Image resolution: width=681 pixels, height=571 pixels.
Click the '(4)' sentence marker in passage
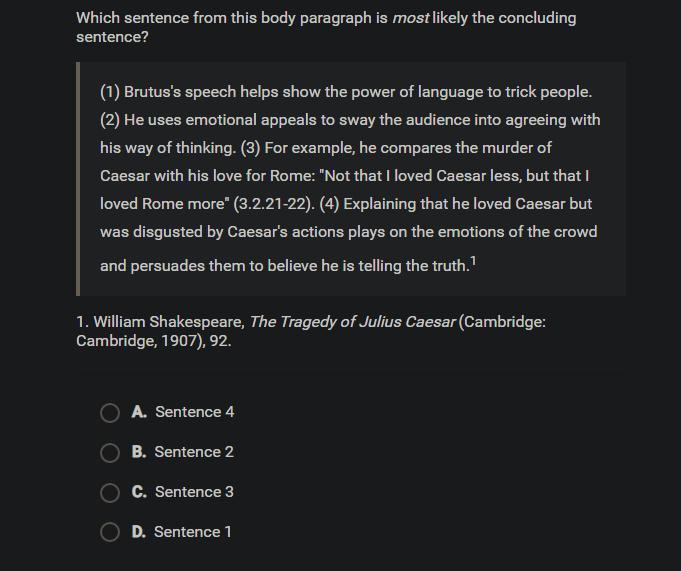point(329,204)
